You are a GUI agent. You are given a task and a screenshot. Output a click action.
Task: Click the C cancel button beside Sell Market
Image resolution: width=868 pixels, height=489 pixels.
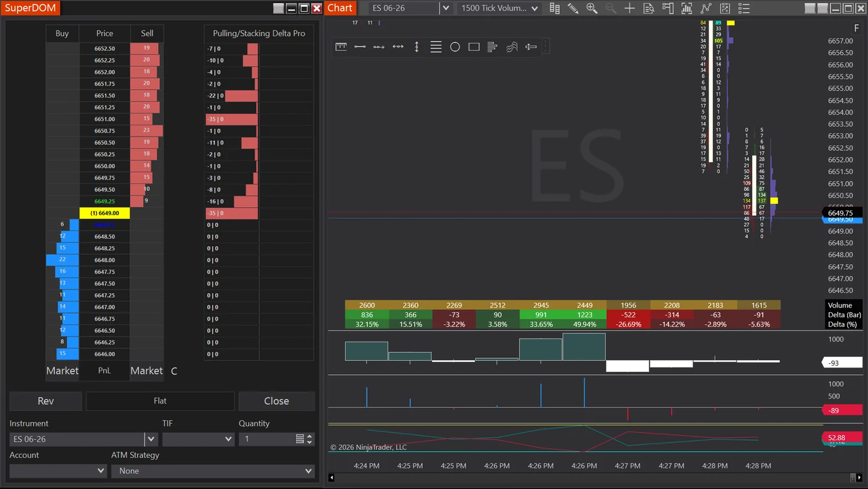(174, 371)
